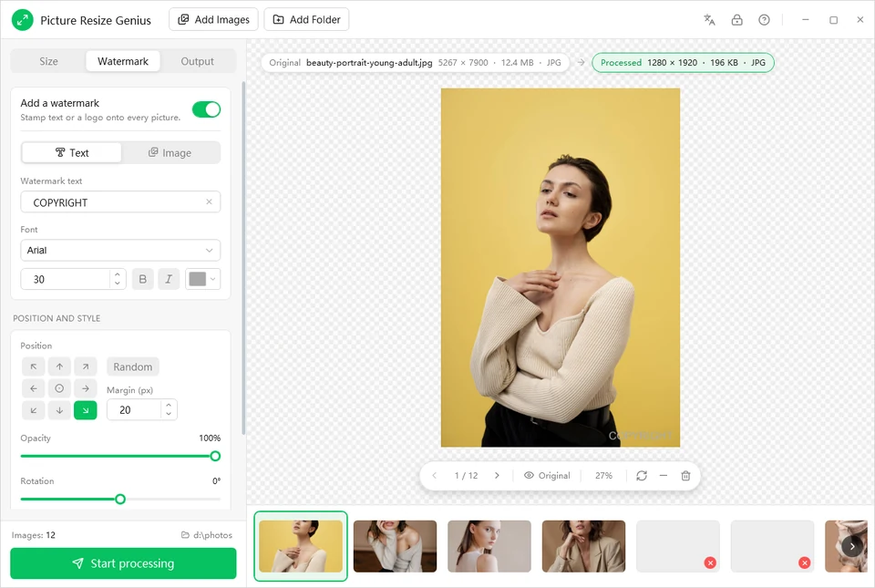
Task: Increase margin with up stepper
Action: point(169,405)
